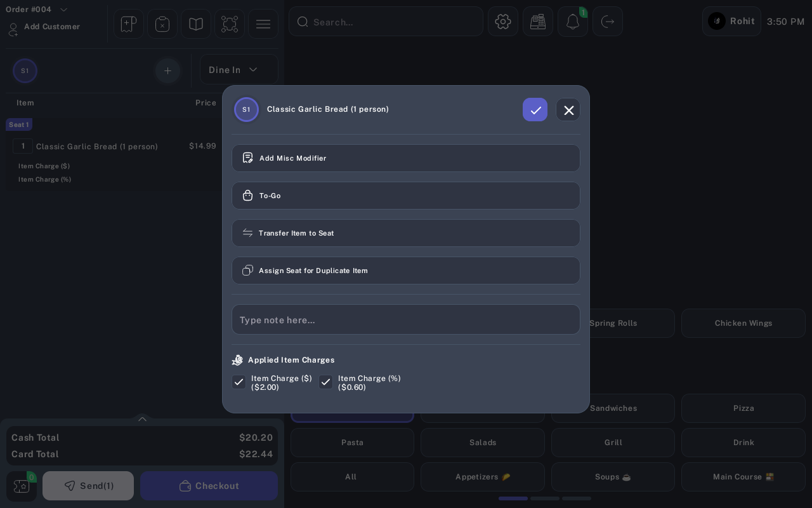Click the Card Total amount $22.44
The width and height of the screenshot is (812, 508).
click(256, 454)
